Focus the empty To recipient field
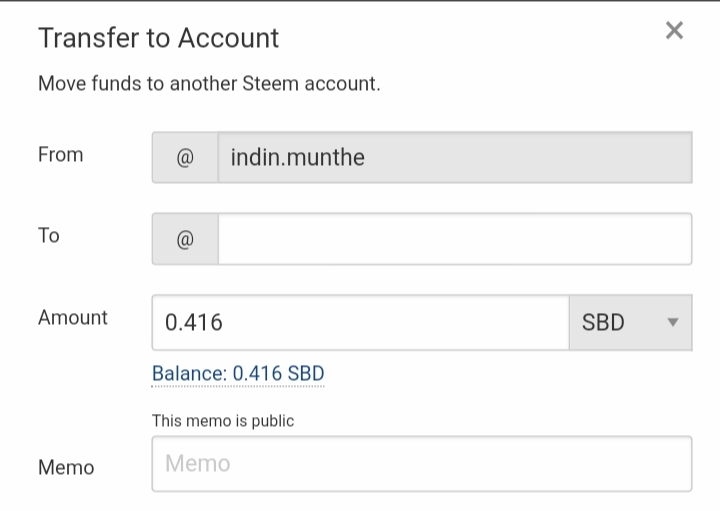The image size is (720, 511). [x=454, y=240]
